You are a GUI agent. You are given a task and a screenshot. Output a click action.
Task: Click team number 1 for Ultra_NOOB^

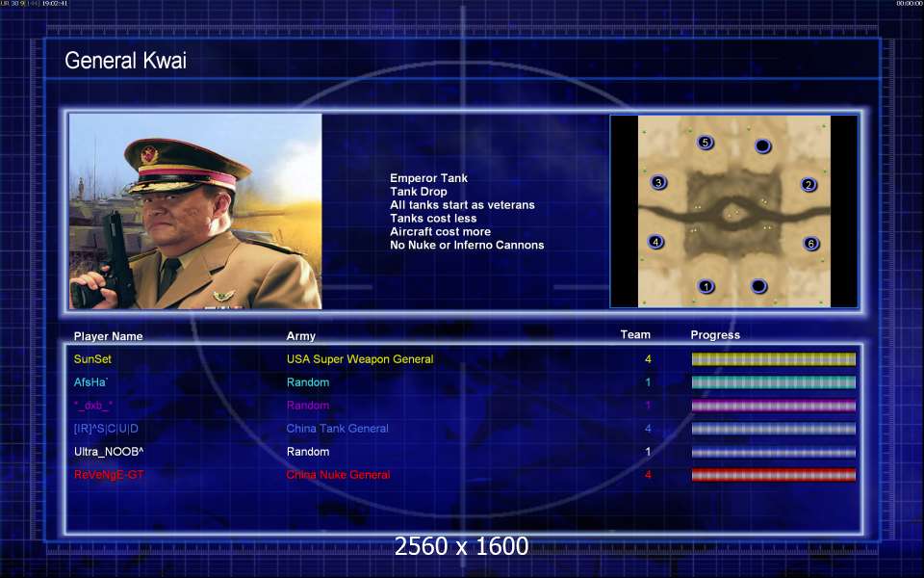point(648,452)
